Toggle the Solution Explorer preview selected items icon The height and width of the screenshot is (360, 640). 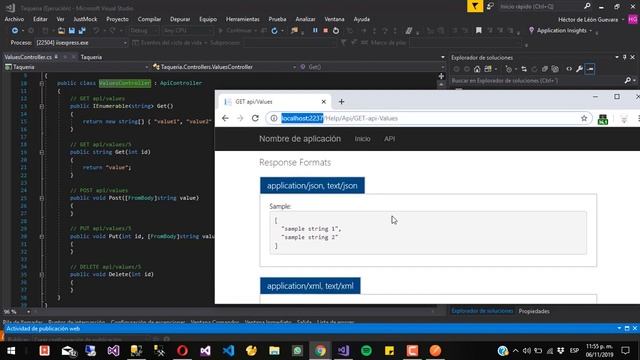click(x=590, y=69)
